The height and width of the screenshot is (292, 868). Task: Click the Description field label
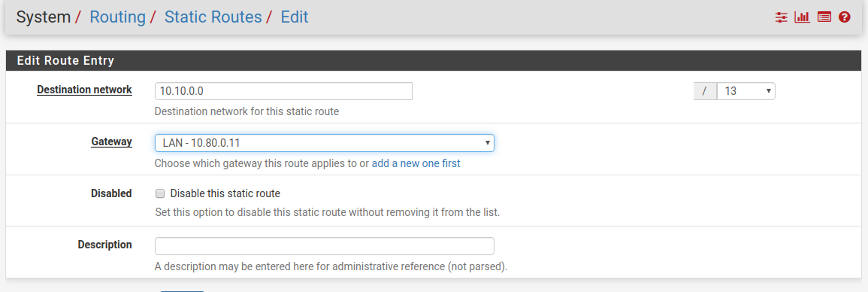pos(104,245)
